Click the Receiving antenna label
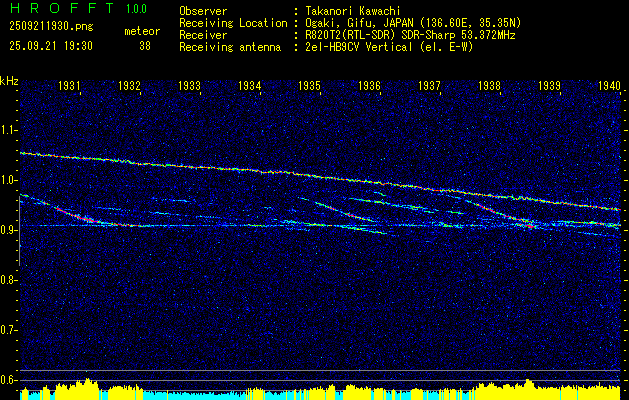Viewport: 629px width, 400px height. 230,47
